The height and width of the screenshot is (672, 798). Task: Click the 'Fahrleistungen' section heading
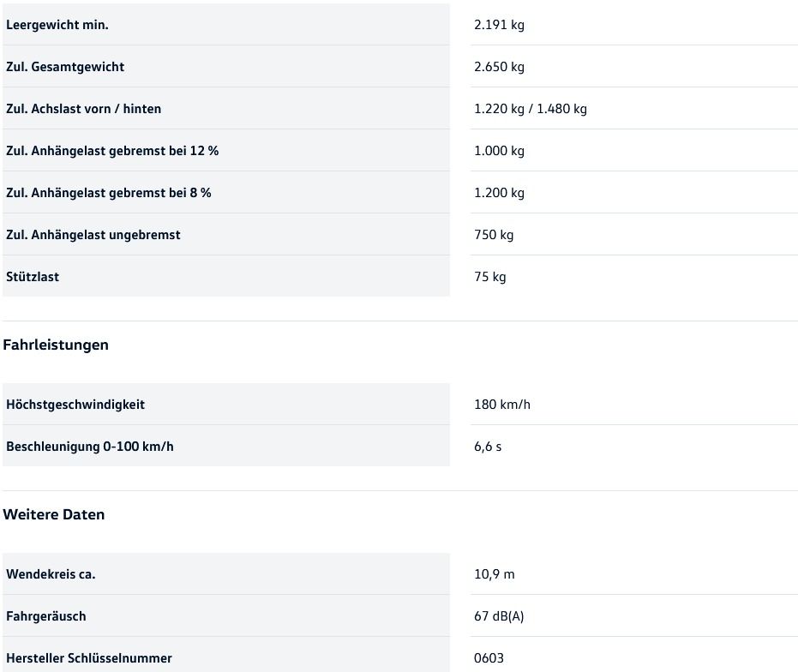point(56,345)
